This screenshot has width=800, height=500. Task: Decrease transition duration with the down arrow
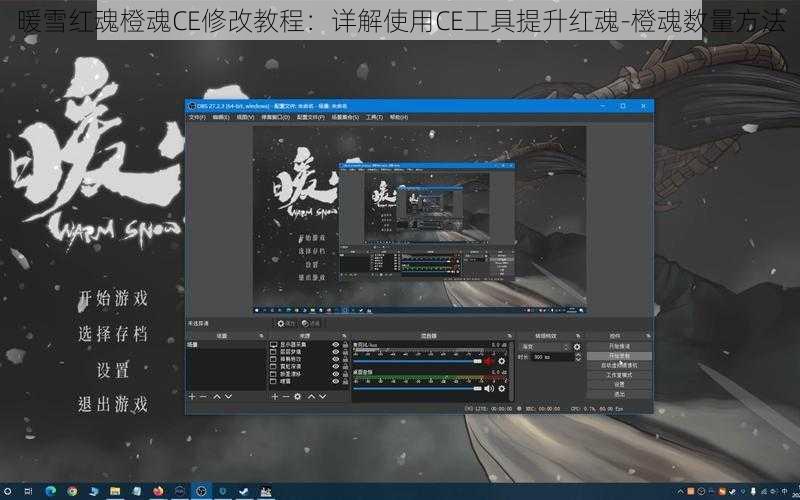[x=578, y=360]
